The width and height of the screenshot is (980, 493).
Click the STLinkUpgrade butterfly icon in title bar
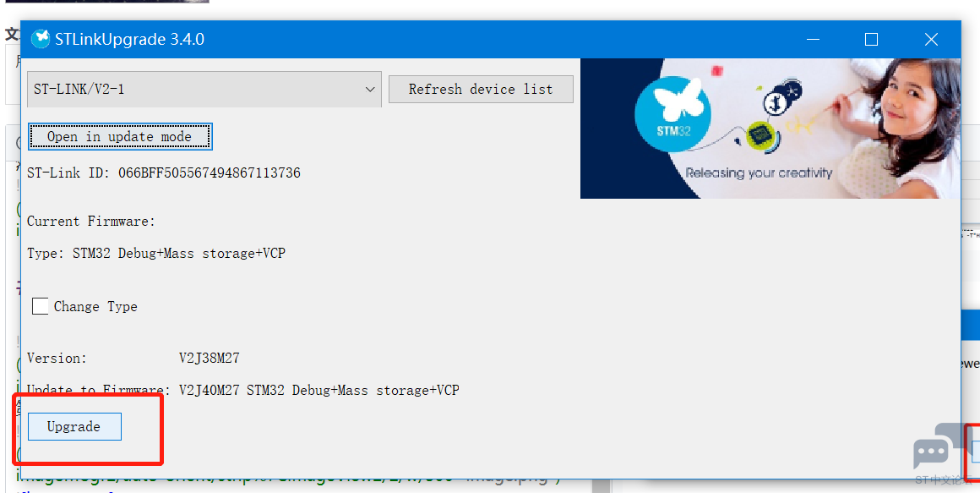click(x=41, y=39)
